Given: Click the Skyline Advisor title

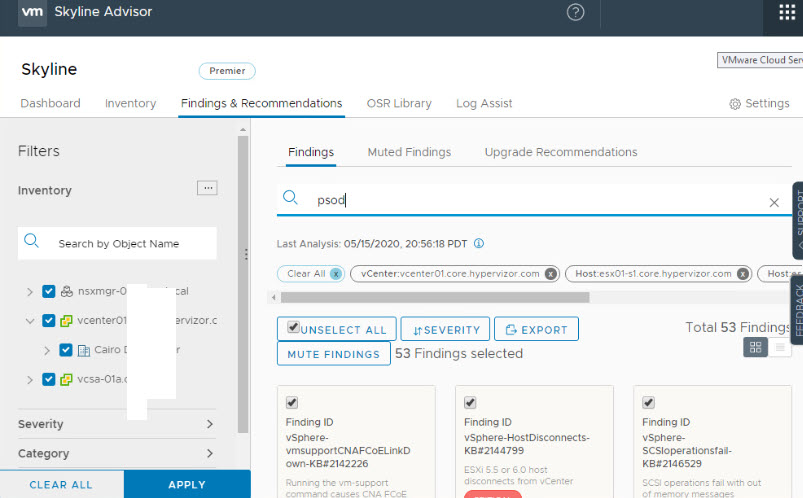Looking at the screenshot, I should point(103,12).
